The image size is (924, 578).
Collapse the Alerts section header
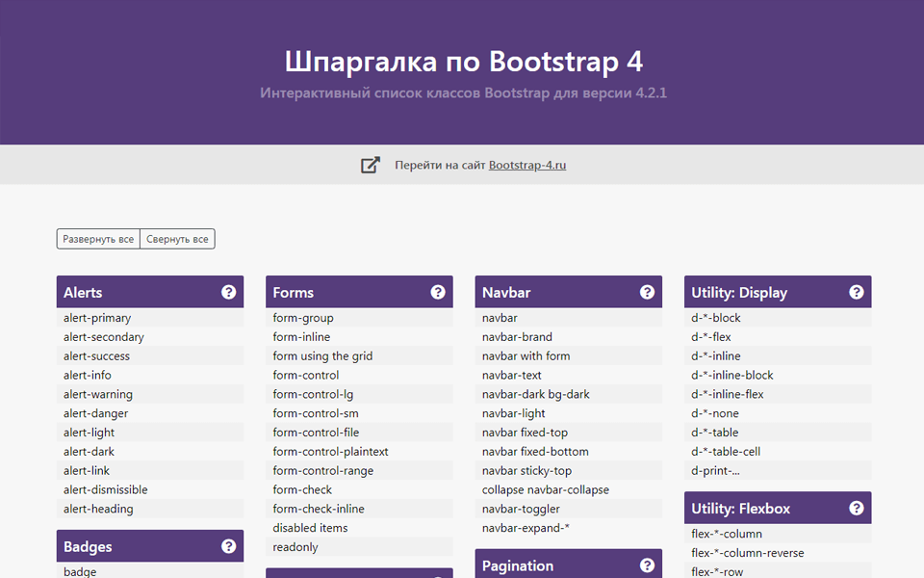[x=150, y=292]
